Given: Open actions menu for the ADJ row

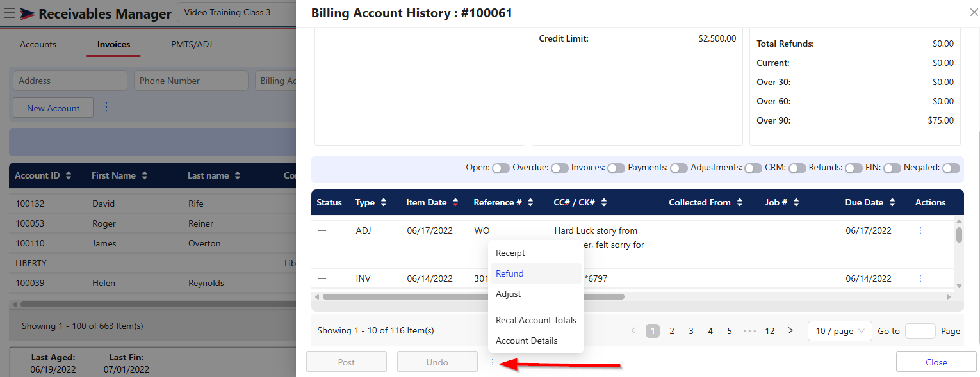Looking at the screenshot, I should (x=920, y=230).
